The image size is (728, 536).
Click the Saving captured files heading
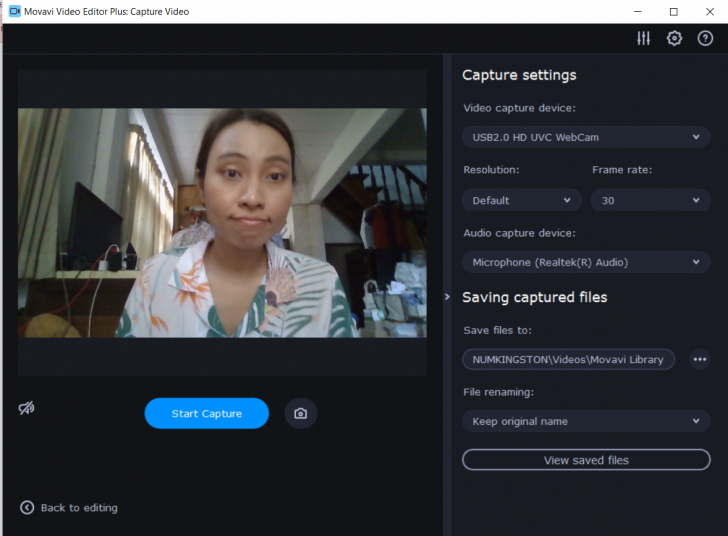click(534, 297)
